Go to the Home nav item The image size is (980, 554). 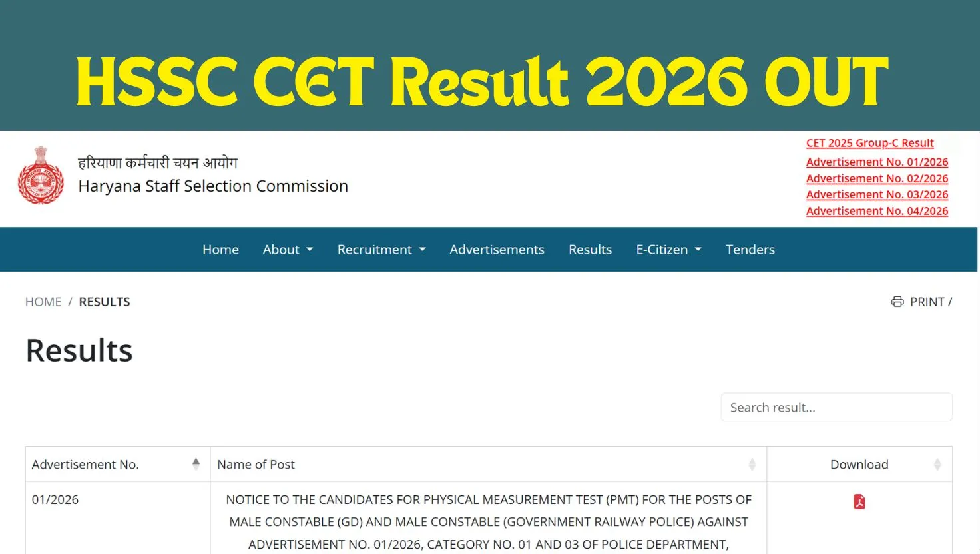[220, 250]
